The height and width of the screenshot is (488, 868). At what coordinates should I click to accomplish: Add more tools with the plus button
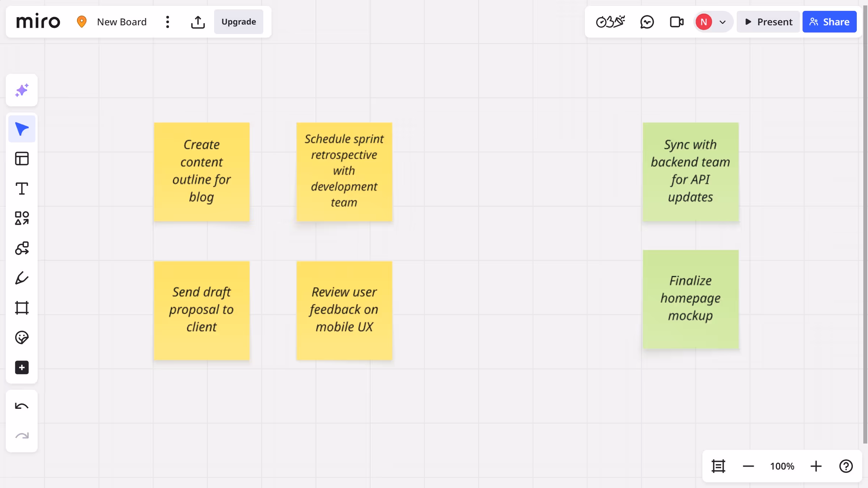pyautogui.click(x=22, y=367)
